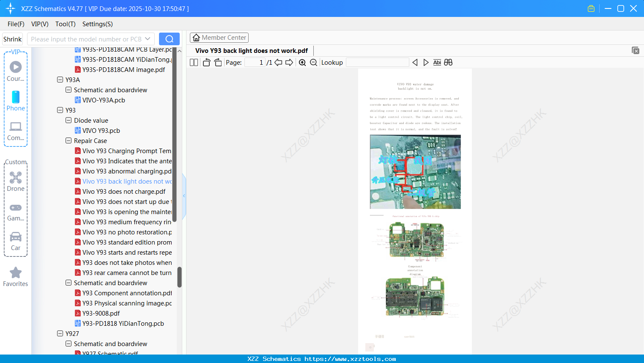Image resolution: width=644 pixels, height=363 pixels.
Task: Toggle the two-page view icon
Action: coord(194,63)
